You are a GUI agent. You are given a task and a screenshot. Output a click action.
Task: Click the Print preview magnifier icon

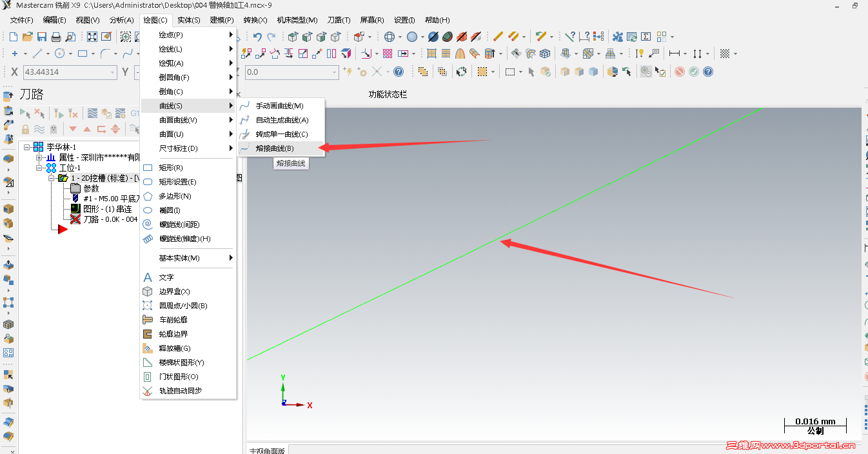(70, 37)
